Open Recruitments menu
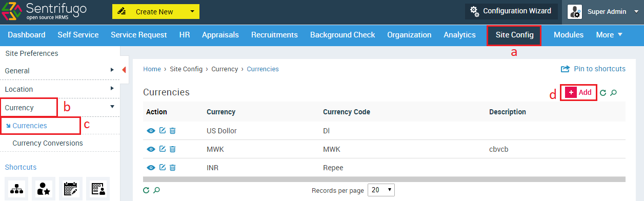 274,35
